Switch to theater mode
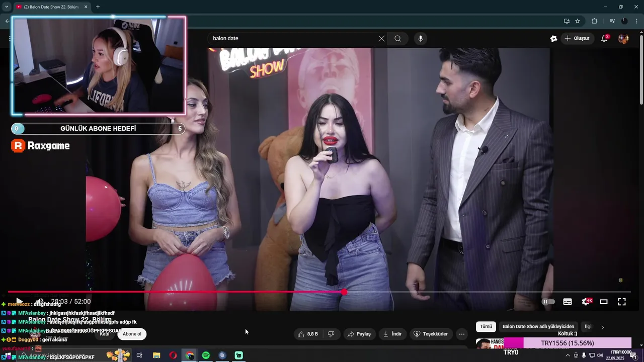This screenshot has height=362, width=644. click(604, 302)
